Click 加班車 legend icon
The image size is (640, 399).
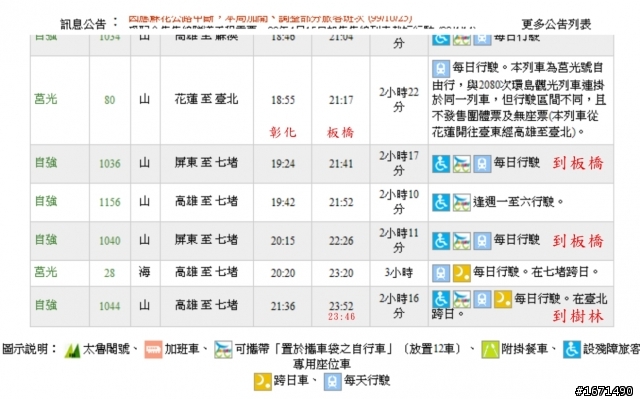(x=153, y=350)
